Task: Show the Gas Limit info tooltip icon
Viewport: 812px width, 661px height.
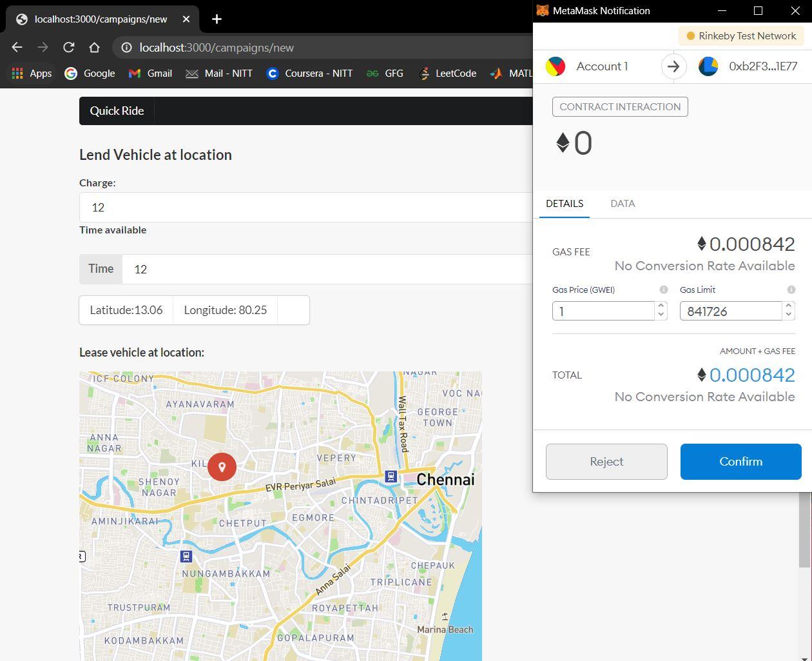Action: (791, 290)
